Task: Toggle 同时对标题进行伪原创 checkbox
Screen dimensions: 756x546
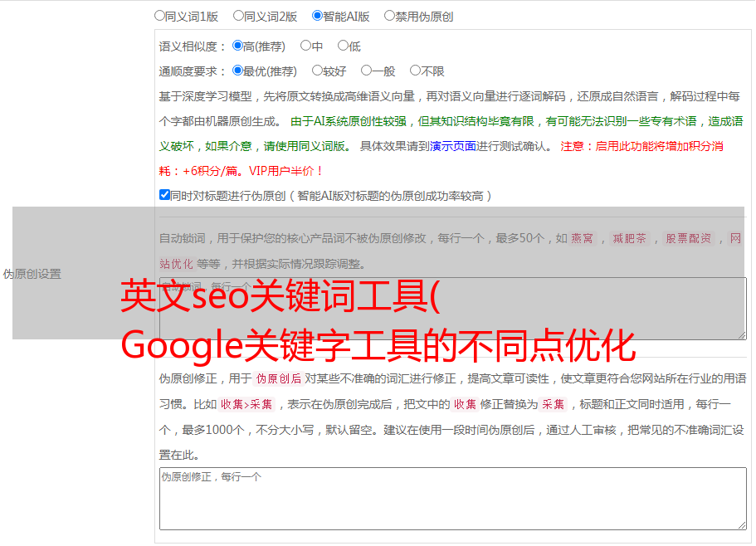Action: click(x=164, y=195)
